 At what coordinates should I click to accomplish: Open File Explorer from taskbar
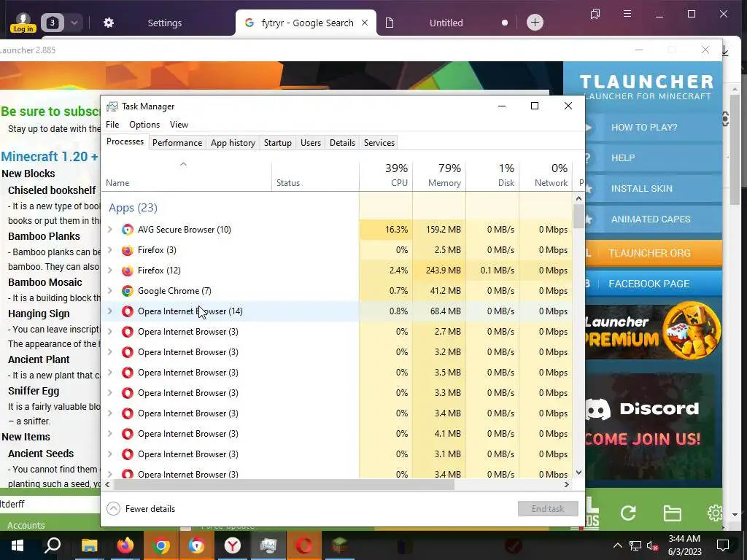pos(89,545)
